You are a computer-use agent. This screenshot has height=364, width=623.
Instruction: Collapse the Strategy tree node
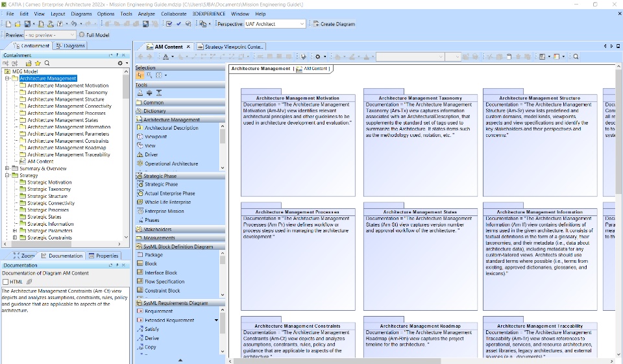point(6,175)
